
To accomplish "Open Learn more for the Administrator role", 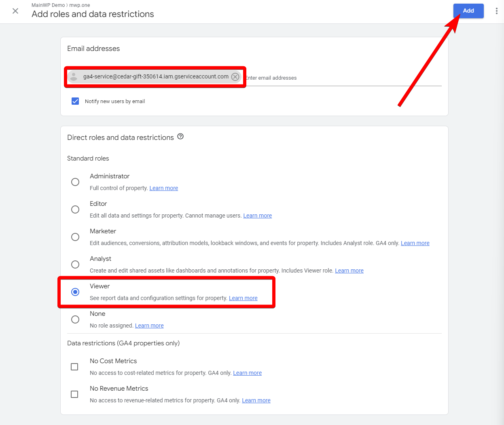I will coord(163,188).
